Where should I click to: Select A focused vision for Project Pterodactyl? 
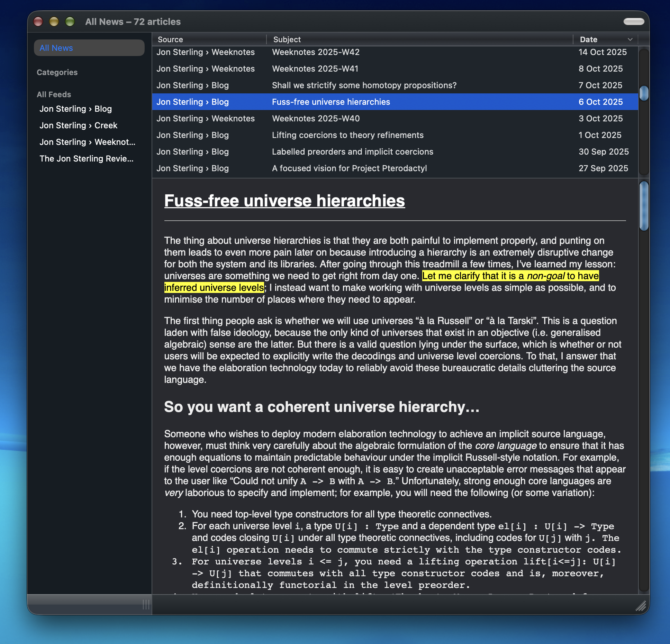[349, 168]
